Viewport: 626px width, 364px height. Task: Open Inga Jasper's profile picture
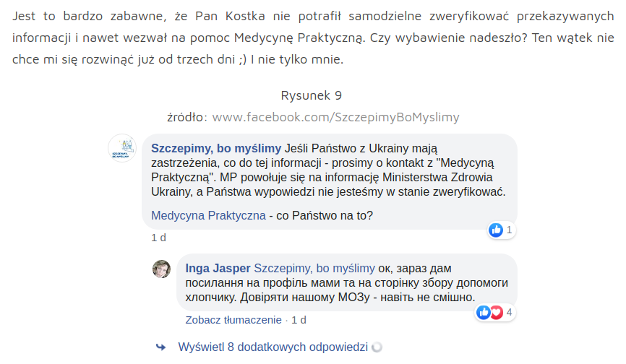click(161, 269)
